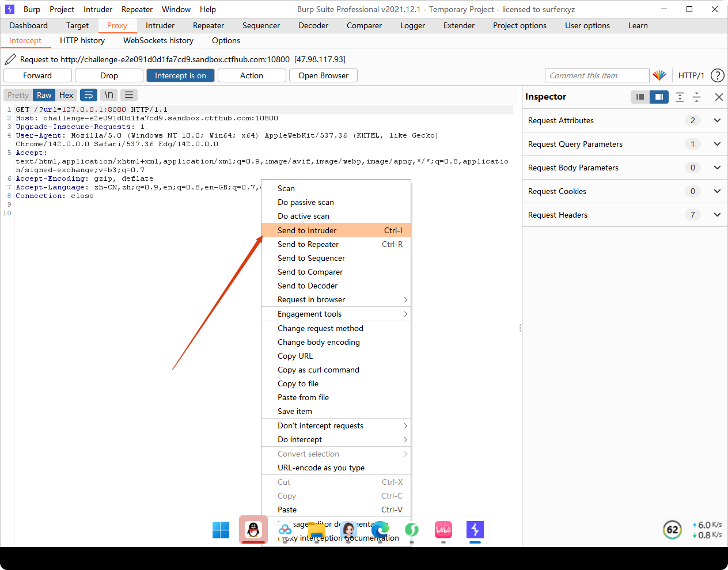Expand Request Body Parameters section
The width and height of the screenshot is (728, 570).
(625, 168)
